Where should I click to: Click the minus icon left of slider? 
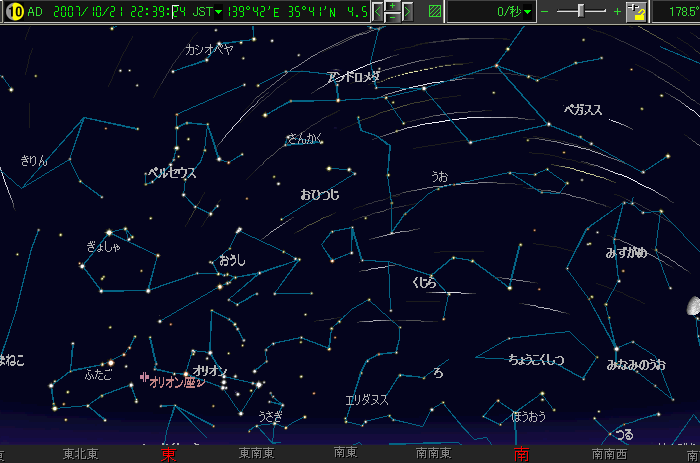(545, 12)
